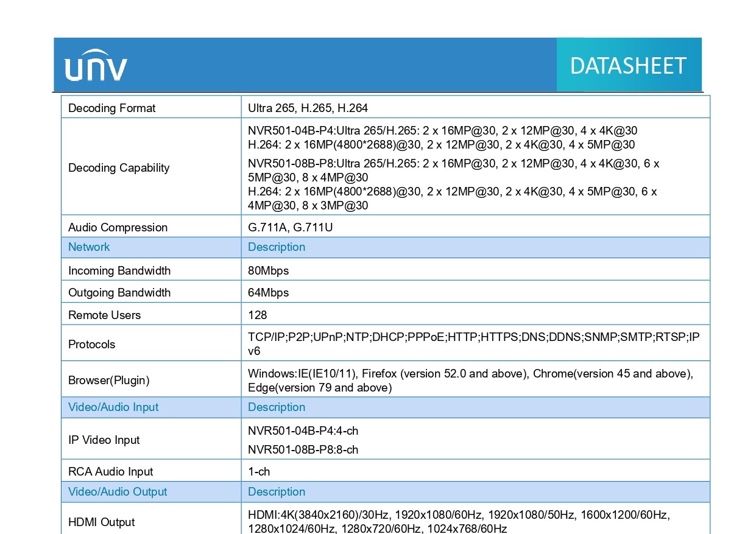Click the "80Mbps" value
The height and width of the screenshot is (534, 756).
268,271
